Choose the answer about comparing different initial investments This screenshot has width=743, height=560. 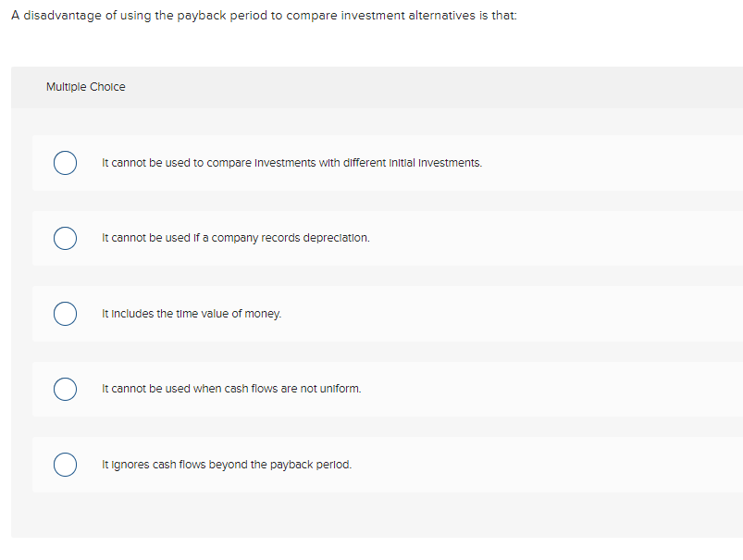291,162
